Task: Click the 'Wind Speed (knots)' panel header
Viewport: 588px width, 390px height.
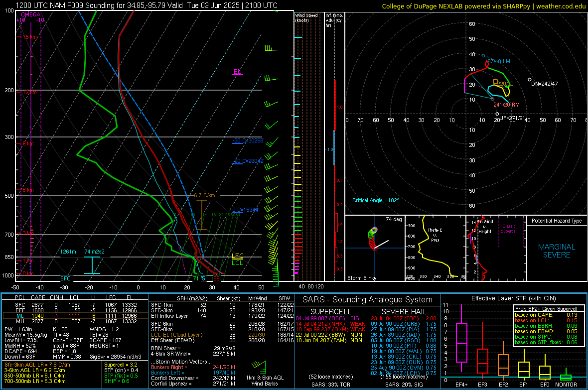Action: 306,17
